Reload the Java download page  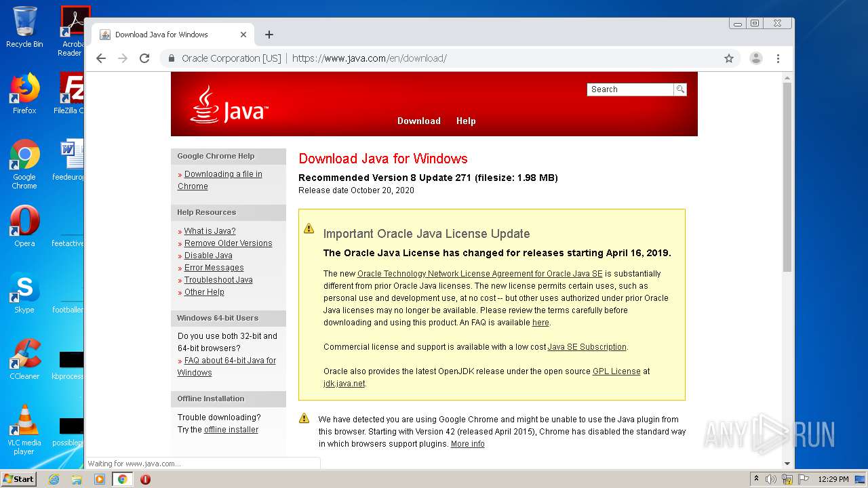[144, 58]
